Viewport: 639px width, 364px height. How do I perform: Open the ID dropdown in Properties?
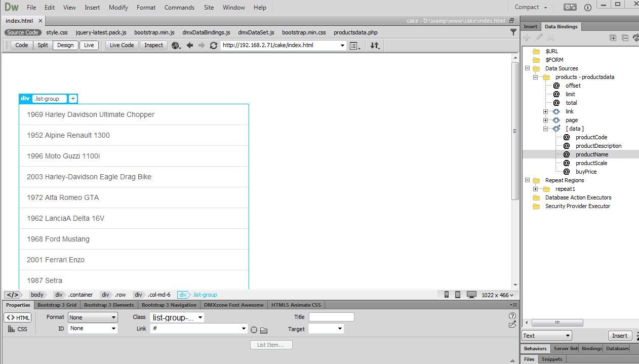93,328
